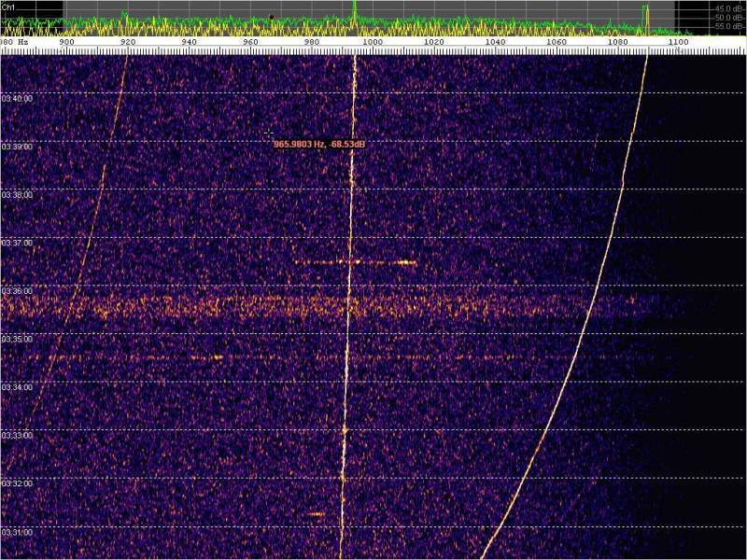Click the crosshair cursor marker in spectrogram
Image resolution: width=747 pixels, height=560 pixels.
(x=268, y=133)
